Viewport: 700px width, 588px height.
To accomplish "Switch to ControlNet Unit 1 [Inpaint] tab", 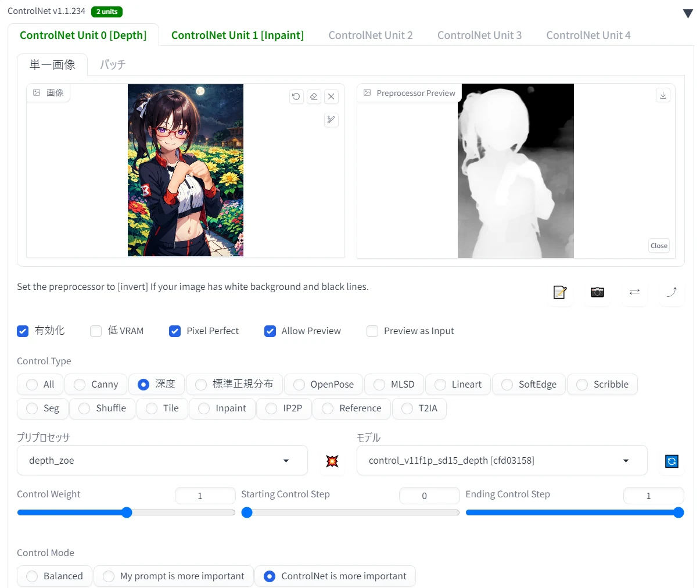I will click(238, 35).
